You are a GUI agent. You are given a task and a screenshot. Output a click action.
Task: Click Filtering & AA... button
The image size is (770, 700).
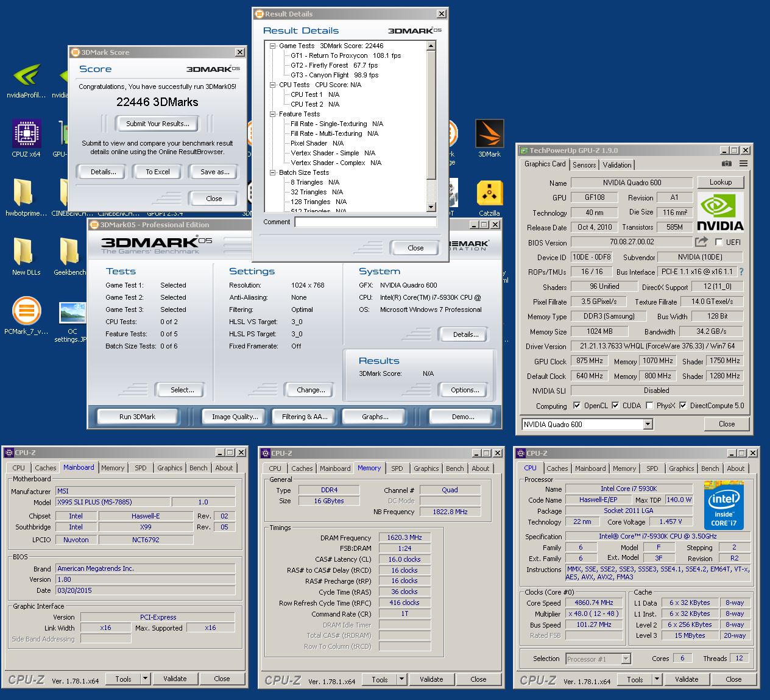[x=305, y=417]
